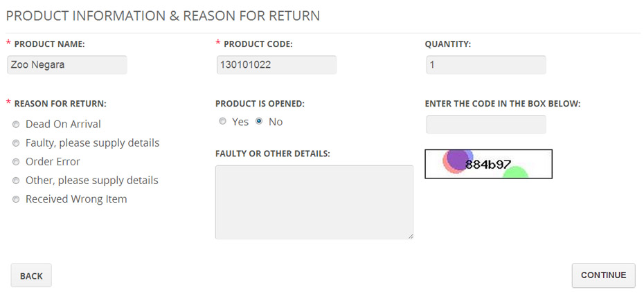Choose Faulty, please supply details option

click(16, 143)
